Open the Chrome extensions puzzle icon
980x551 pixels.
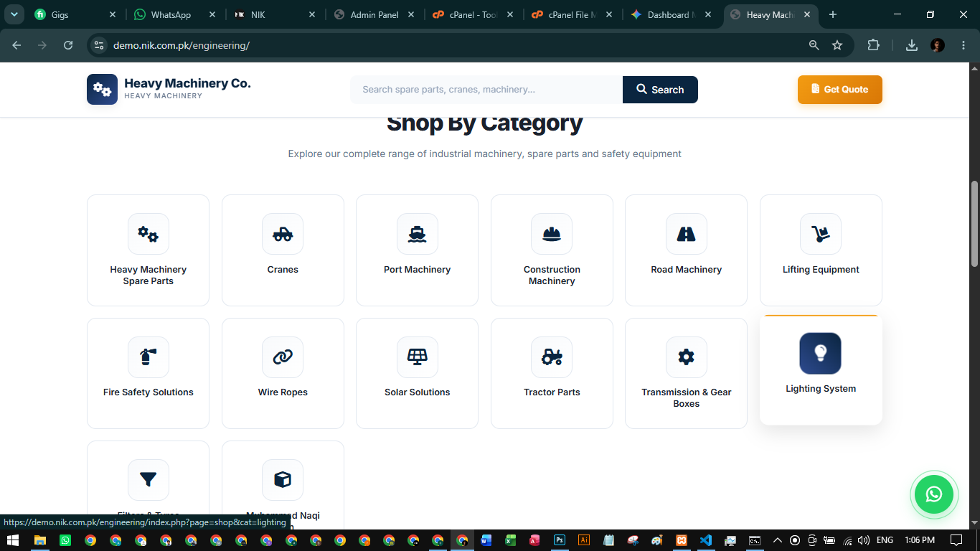click(x=873, y=45)
